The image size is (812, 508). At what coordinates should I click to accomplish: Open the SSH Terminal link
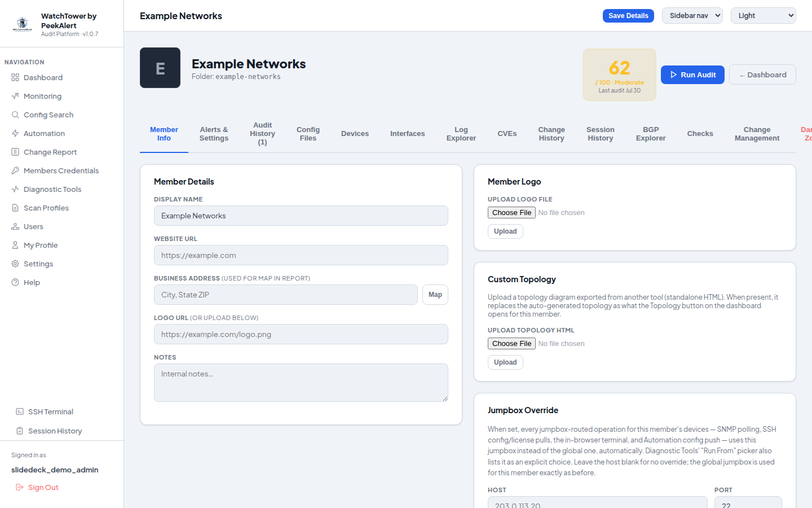(62, 411)
